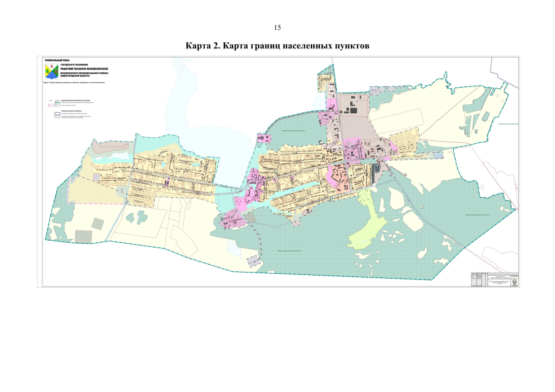Click the grey square plot in the southwest field

[82, 236]
